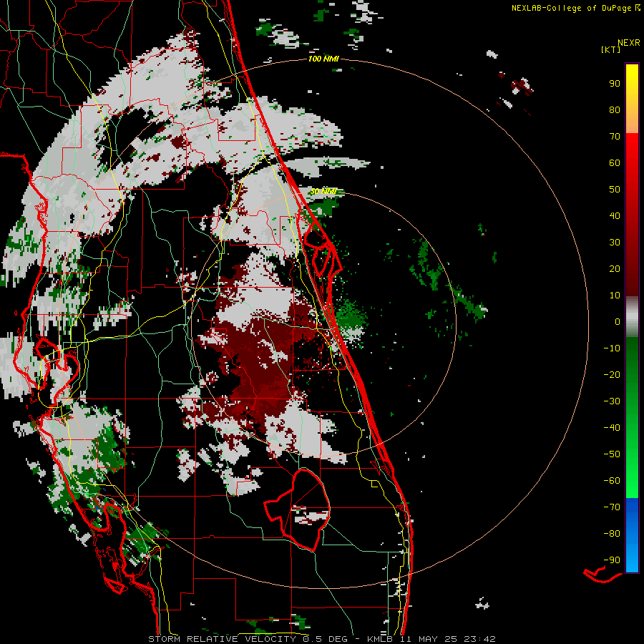This screenshot has height=644, width=644.
Task: Click the 40 value on the velocity scale
Action: click(615, 215)
